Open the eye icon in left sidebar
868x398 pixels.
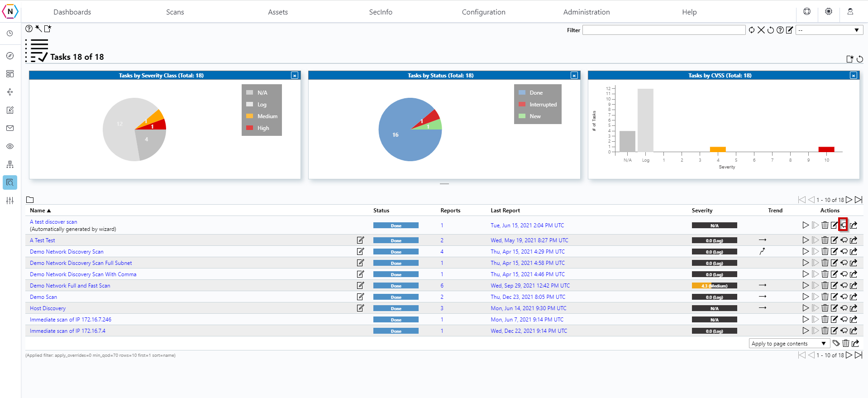click(x=10, y=146)
